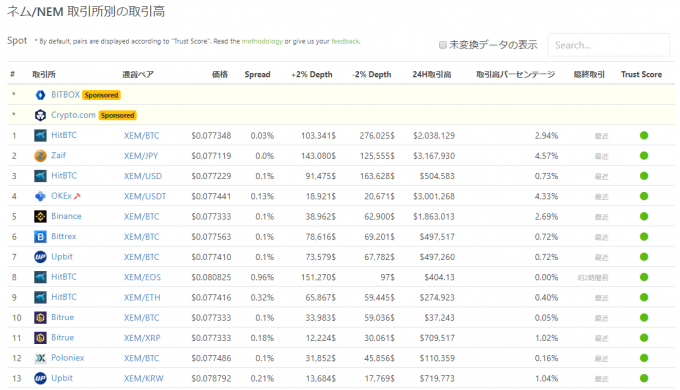Image resolution: width=680 pixels, height=390 pixels.
Task: Click Bitrue logo in XEM/BTC row
Action: coord(40,318)
